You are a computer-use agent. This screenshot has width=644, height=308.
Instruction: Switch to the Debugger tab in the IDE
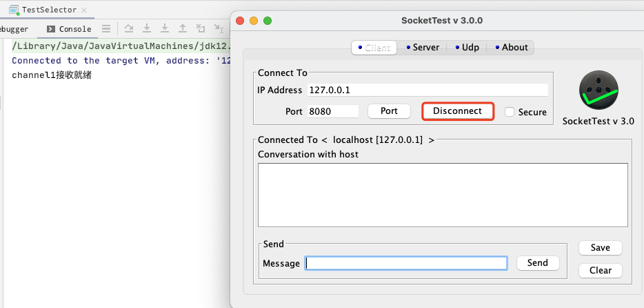[x=14, y=29]
